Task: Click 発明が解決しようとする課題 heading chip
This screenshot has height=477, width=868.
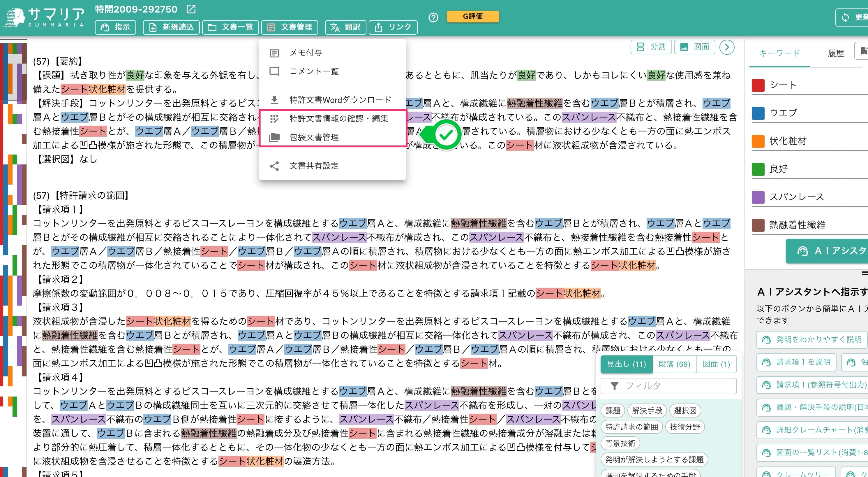Action: [x=654, y=459]
